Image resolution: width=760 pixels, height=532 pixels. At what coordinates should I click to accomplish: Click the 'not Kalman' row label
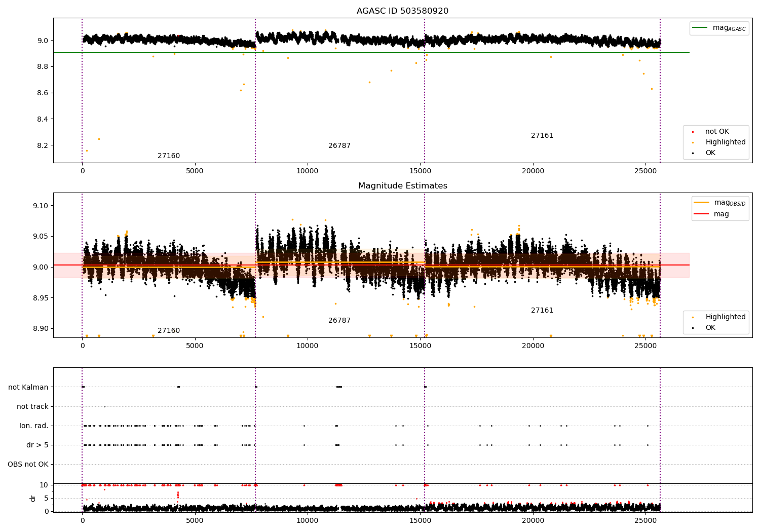pos(28,387)
